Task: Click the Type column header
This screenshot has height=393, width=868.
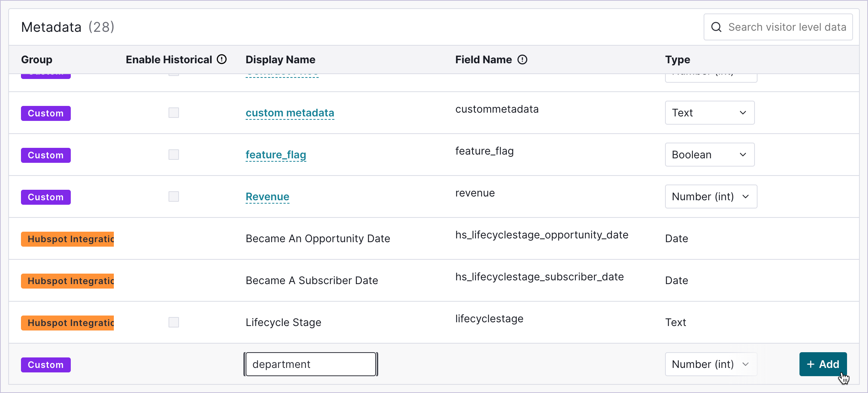Action: coord(677,60)
